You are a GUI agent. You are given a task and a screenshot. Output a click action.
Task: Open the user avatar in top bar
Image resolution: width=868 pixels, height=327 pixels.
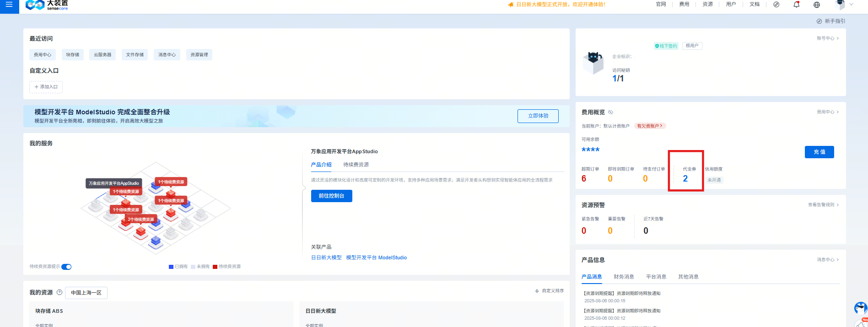tap(840, 5)
